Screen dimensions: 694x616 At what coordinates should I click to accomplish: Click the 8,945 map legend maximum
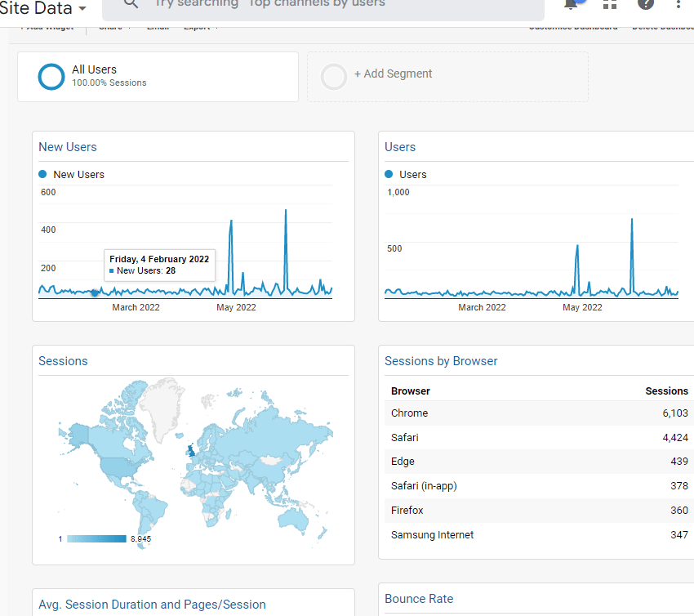point(140,539)
